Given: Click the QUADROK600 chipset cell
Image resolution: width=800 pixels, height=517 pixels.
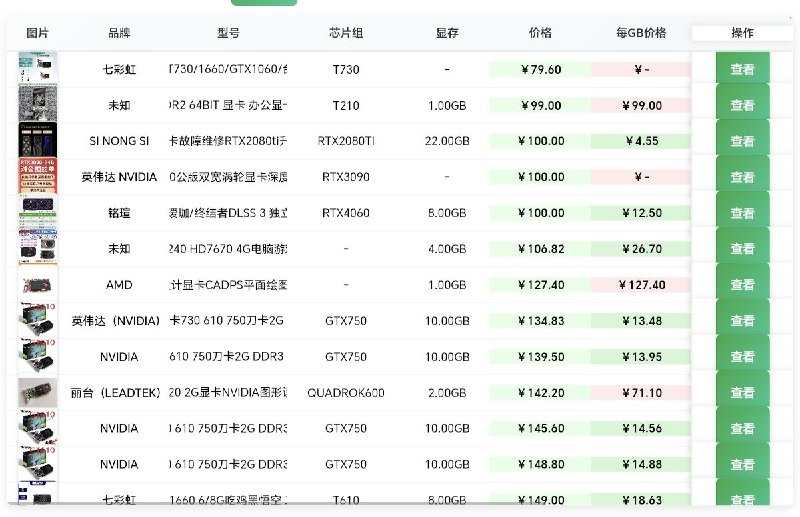Looking at the screenshot, I should tap(346, 392).
